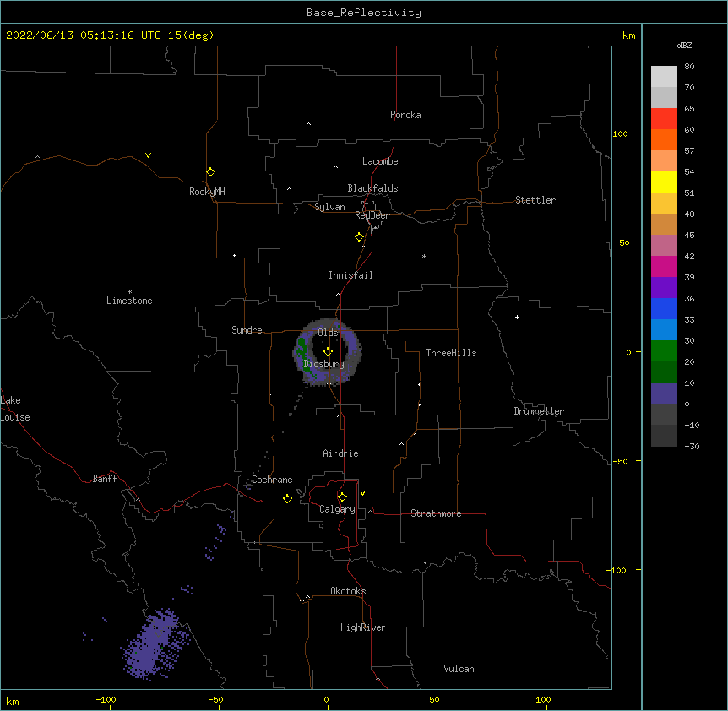The image size is (728, 711).
Task: Click the Limestone label
Action: pos(129,301)
